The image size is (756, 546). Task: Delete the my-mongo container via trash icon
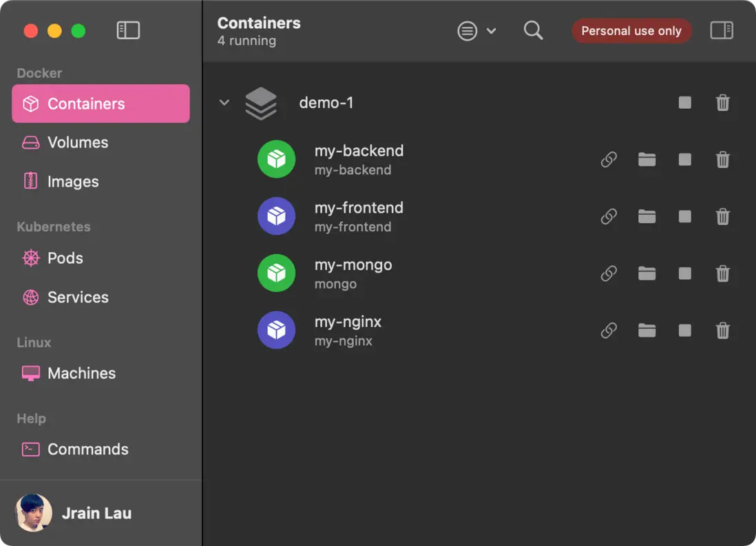(x=722, y=274)
